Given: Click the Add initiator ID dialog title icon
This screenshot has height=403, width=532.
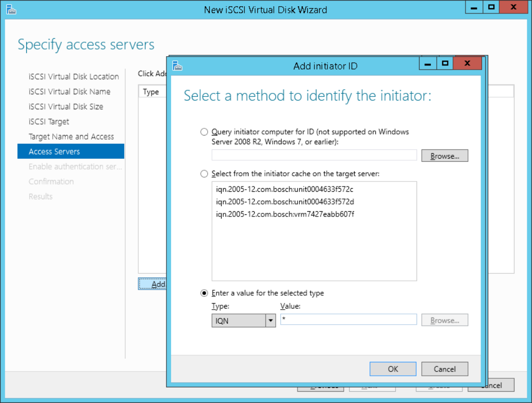Looking at the screenshot, I should [178, 65].
